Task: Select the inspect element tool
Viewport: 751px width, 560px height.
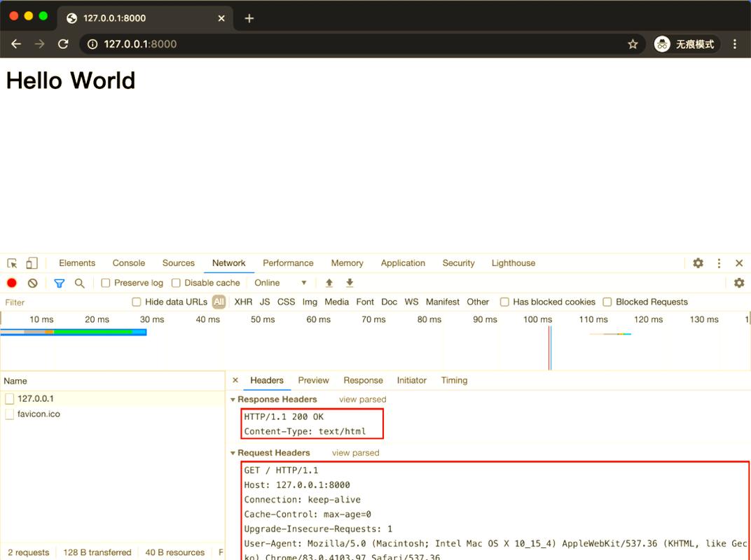Action: click(11, 262)
